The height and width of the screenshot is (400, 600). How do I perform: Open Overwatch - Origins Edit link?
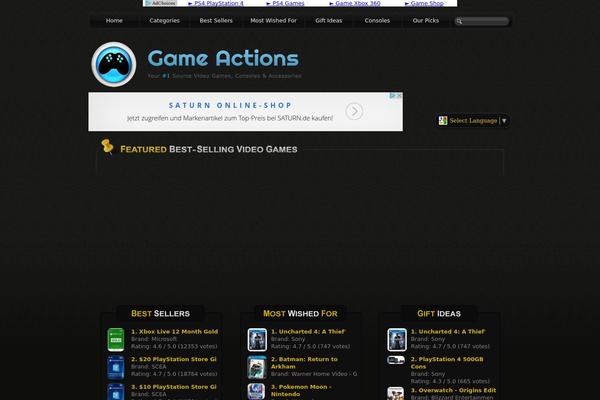click(x=453, y=390)
